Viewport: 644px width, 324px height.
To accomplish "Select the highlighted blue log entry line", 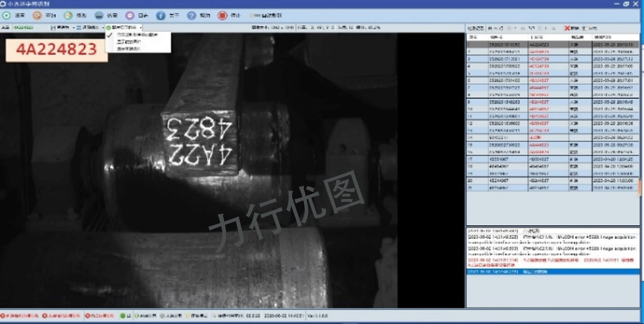I will [552, 272].
